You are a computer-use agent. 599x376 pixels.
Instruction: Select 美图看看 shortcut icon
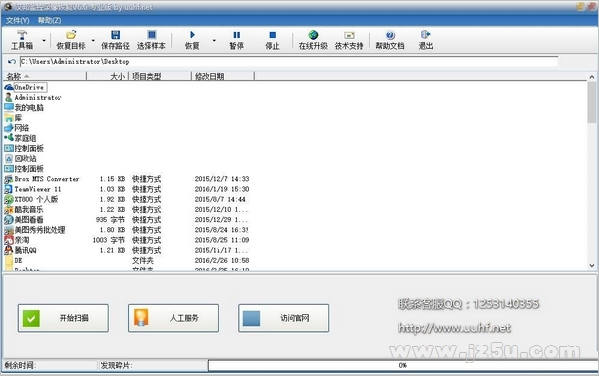click(9, 220)
